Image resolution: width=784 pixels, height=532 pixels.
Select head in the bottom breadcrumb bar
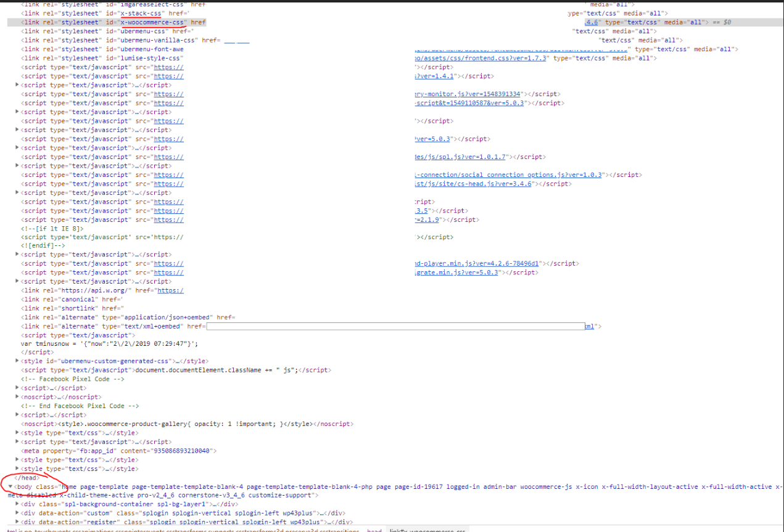374,530
